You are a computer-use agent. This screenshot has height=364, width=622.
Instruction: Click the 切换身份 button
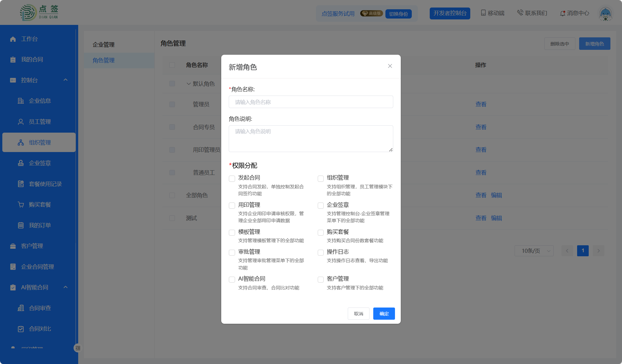398,14
